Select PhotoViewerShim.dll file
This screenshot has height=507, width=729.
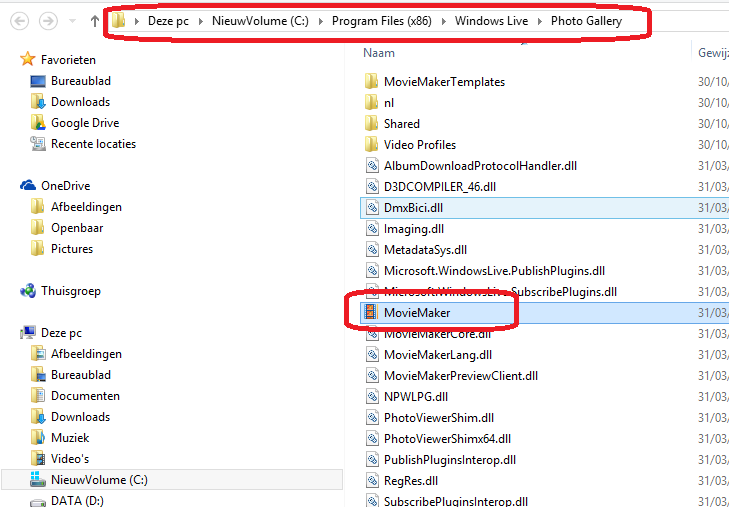pyautogui.click(x=439, y=418)
